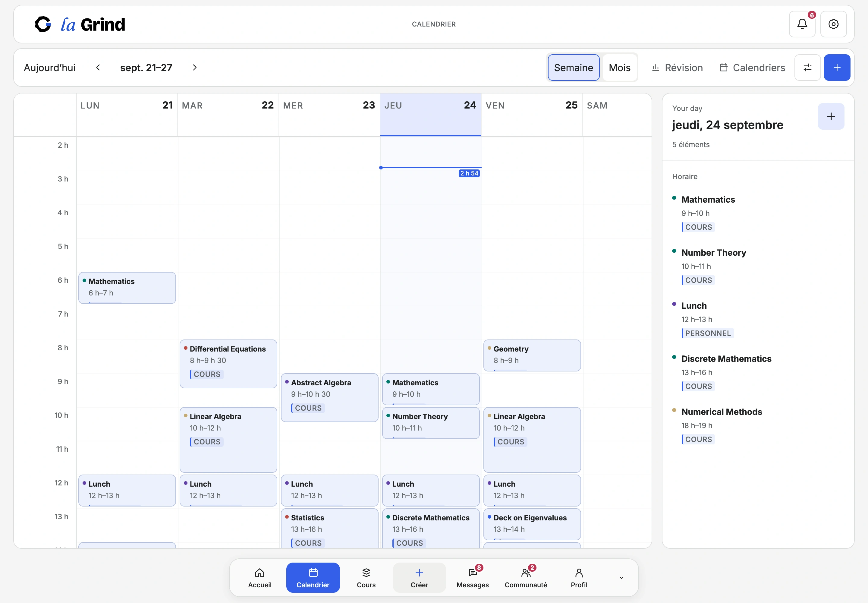The image size is (868, 603).
Task: Select the LUN 21 day header
Action: coord(127,115)
